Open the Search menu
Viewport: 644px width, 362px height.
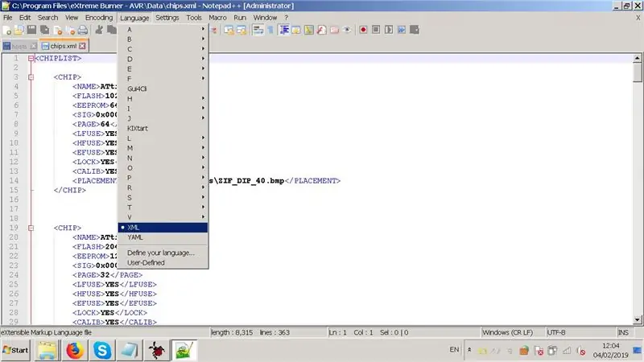coord(47,18)
